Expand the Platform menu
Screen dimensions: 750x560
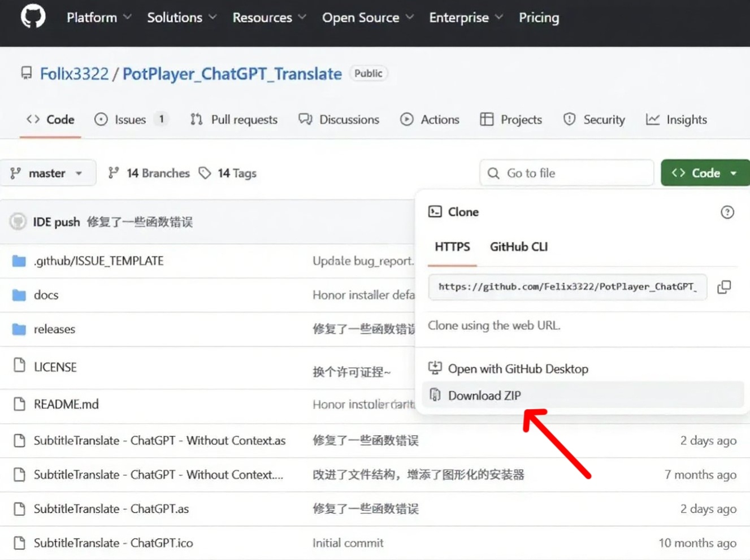[x=99, y=18]
